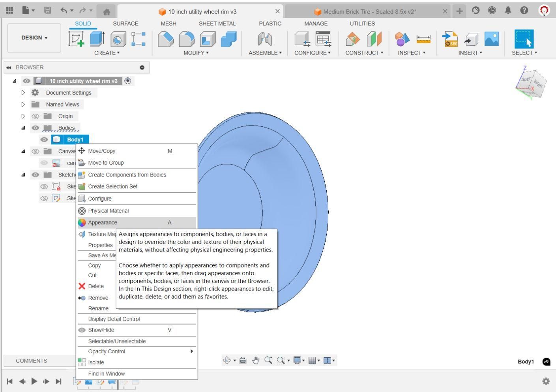Click the Pan hand tool
Viewport: 556px width, 392px height.
point(256,360)
